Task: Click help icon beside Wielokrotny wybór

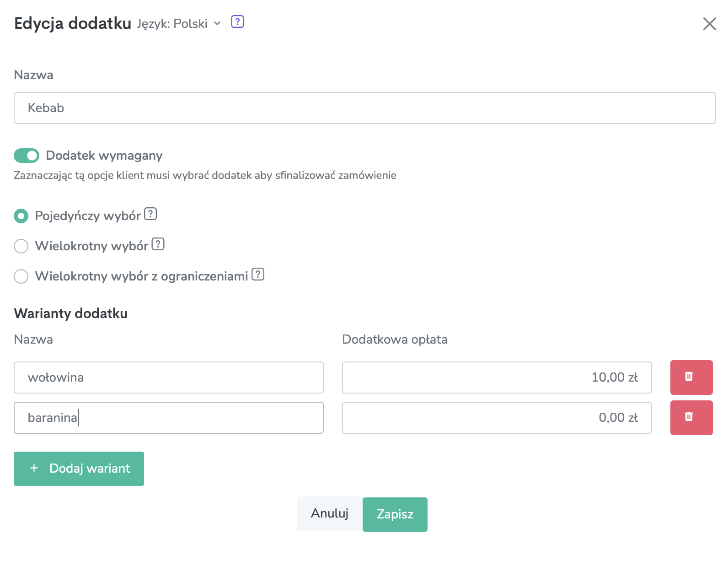Action: [158, 244]
